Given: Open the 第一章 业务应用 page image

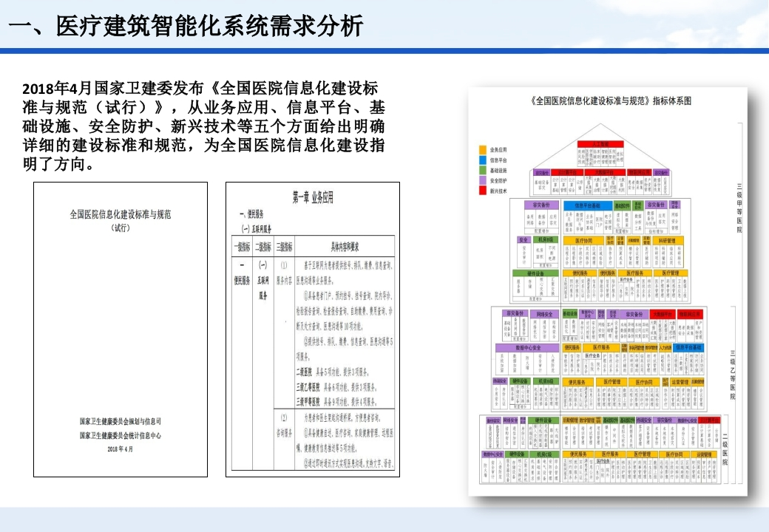Looking at the screenshot, I should [313, 330].
